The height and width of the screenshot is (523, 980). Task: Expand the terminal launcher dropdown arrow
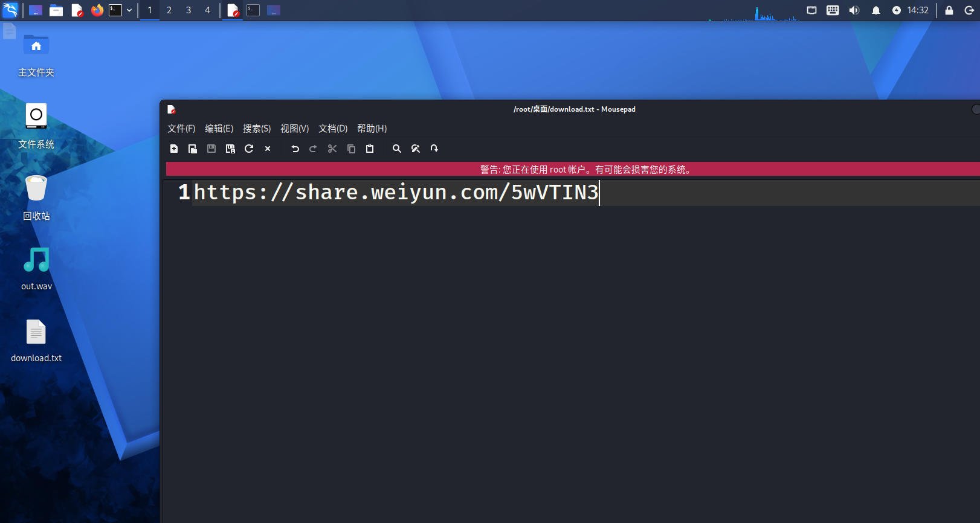129,10
